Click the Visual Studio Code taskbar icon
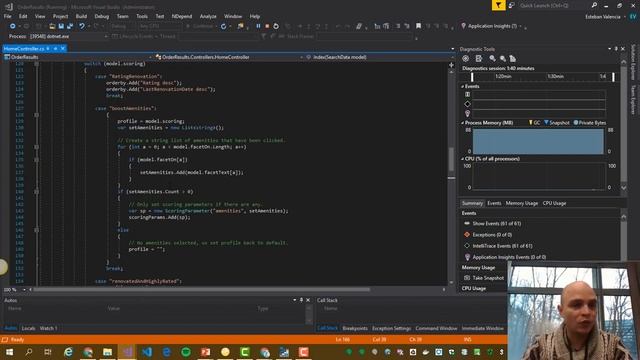This screenshot has height=360, width=640. [x=147, y=352]
